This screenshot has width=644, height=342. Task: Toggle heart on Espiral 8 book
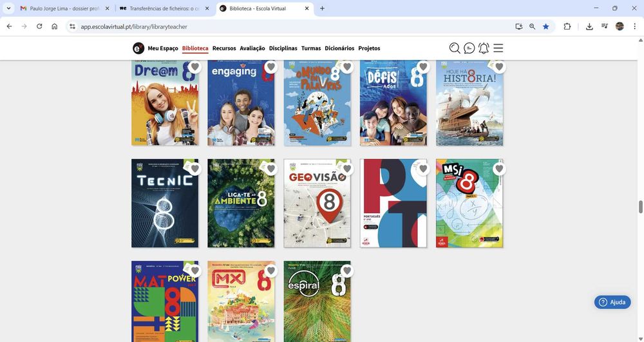(x=347, y=271)
